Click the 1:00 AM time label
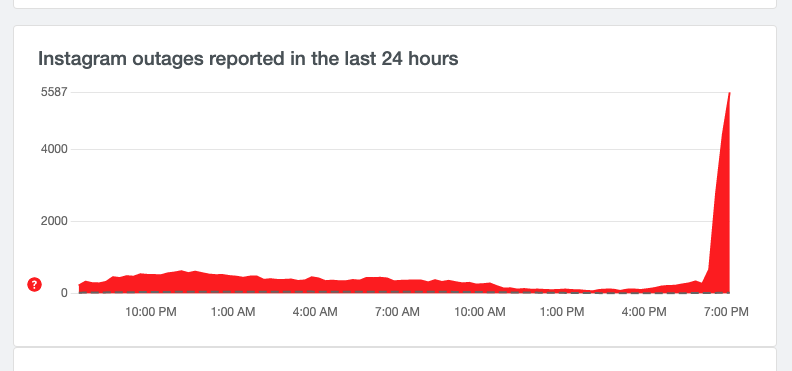Viewport: 792px width, 371px height. tap(233, 312)
